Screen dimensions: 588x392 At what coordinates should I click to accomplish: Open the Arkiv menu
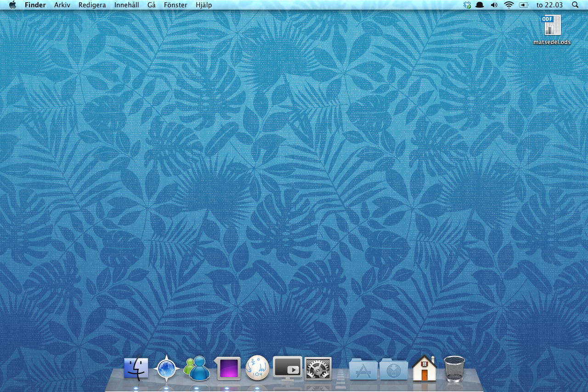coord(62,5)
